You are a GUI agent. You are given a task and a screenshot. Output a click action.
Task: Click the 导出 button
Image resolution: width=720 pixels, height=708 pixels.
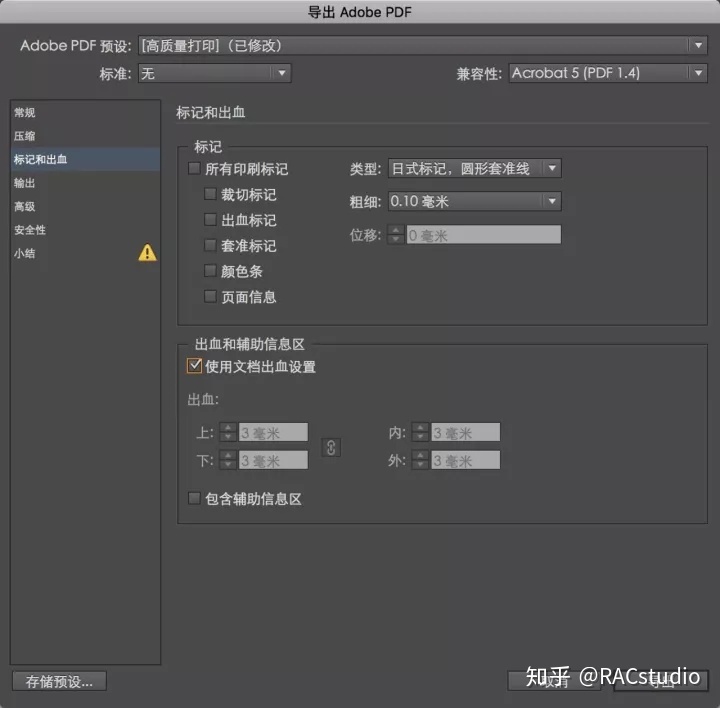661,681
